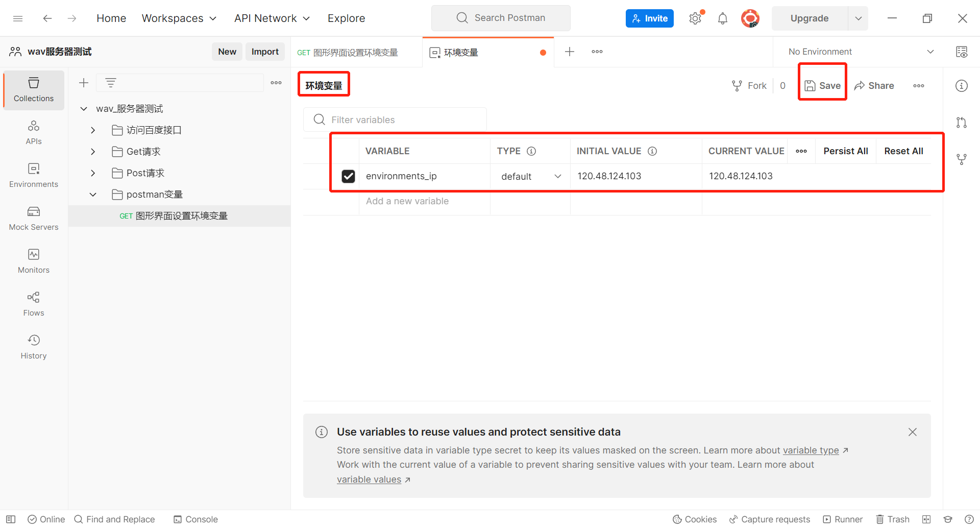
Task: Expand the Post请求 folder
Action: [x=93, y=173]
